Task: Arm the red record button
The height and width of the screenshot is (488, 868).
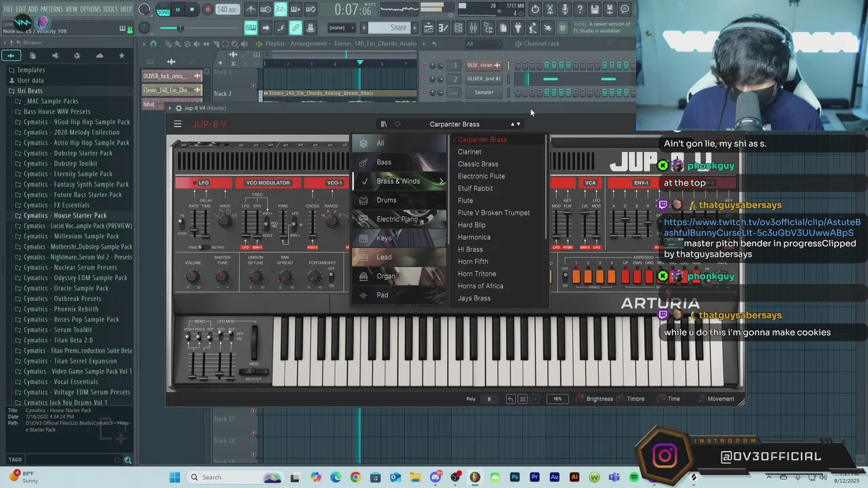Action: (x=208, y=9)
